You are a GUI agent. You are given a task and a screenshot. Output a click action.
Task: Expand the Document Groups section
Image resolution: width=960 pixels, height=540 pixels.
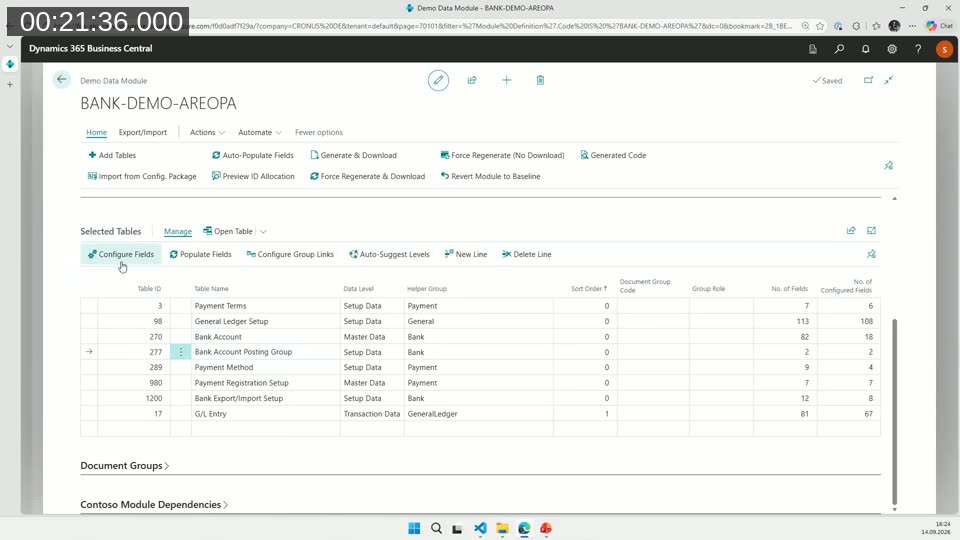(x=124, y=466)
